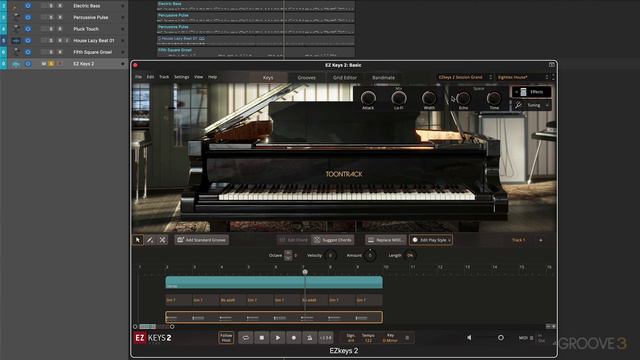This screenshot has width=640, height=360.
Task: Select the Track 1 label
Action: point(518,240)
